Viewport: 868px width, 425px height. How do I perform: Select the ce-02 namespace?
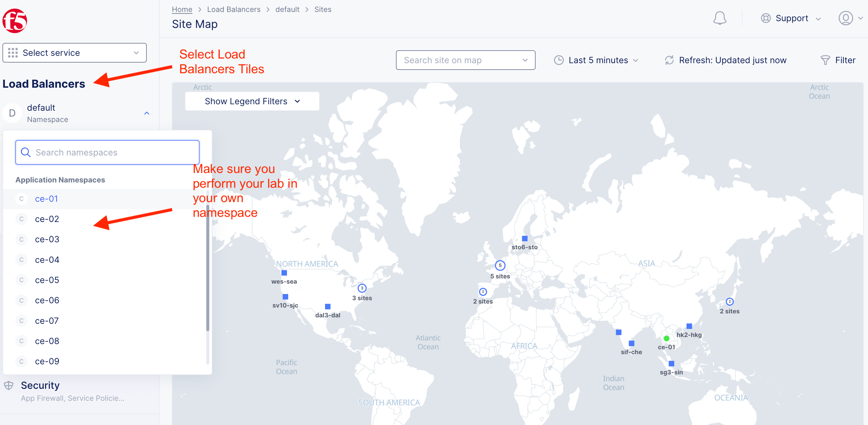[x=47, y=219]
